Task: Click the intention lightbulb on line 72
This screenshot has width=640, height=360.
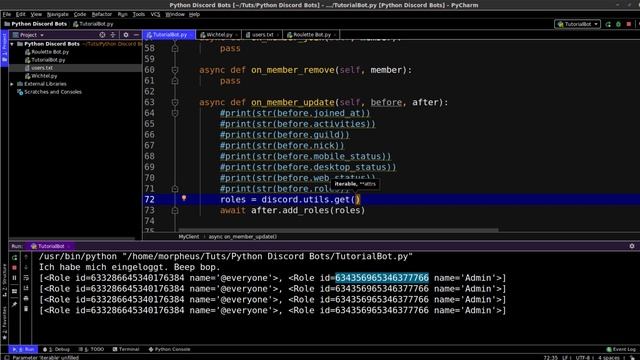Action: [184, 198]
